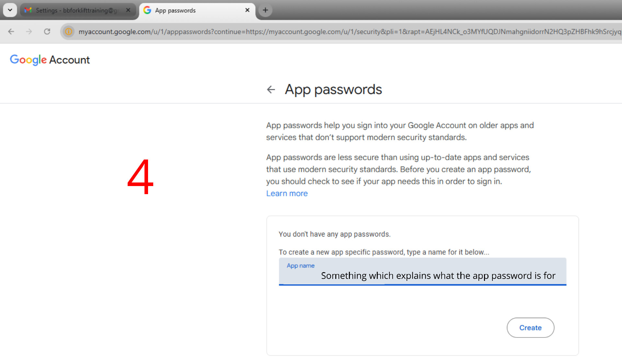
Task: Close the App passwords tab
Action: 247,10
